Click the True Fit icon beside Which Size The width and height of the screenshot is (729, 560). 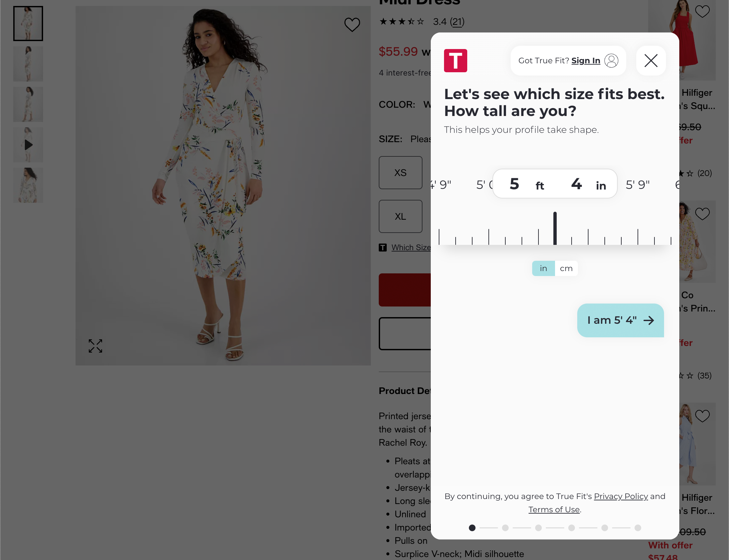pos(383,247)
